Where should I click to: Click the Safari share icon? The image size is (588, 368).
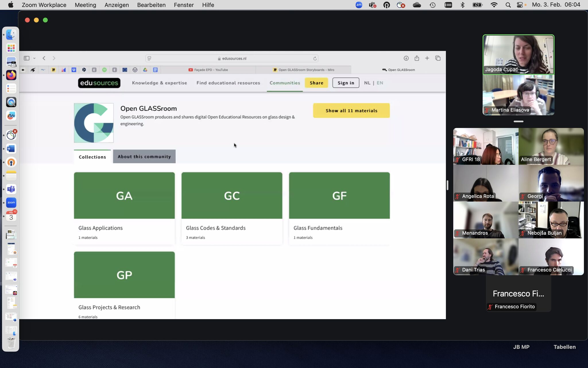click(x=417, y=58)
